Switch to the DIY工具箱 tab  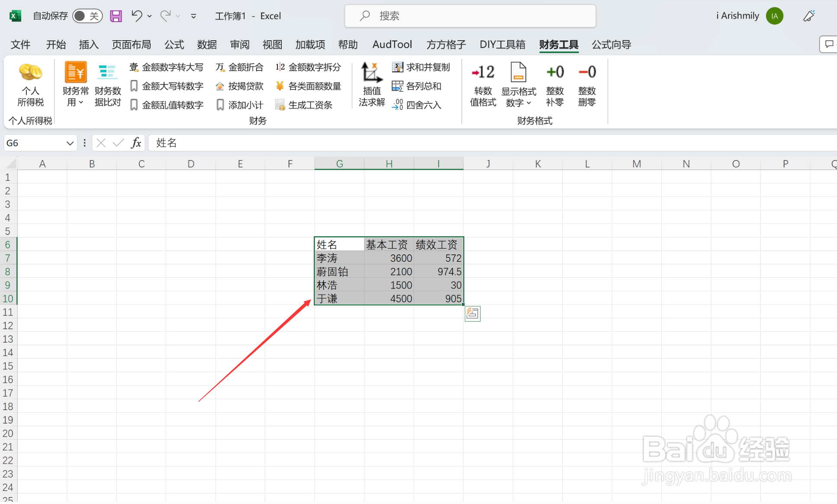pos(502,45)
